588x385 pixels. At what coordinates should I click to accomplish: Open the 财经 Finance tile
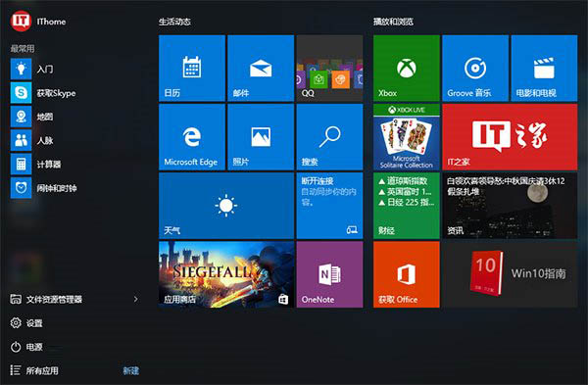coord(407,206)
